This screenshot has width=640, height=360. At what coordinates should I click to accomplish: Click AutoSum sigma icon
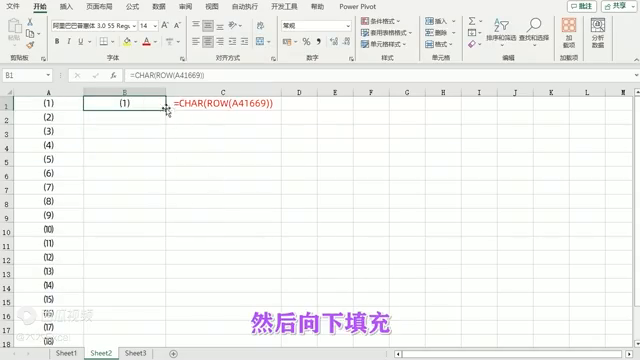click(x=472, y=21)
